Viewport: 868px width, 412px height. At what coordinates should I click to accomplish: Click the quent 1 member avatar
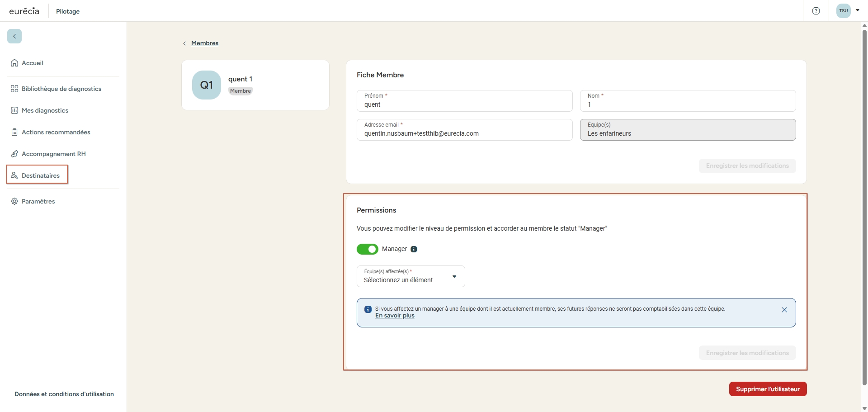tap(206, 85)
